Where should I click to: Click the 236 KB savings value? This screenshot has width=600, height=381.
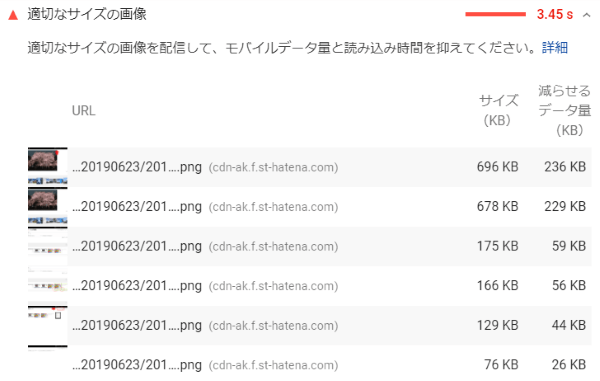pos(565,167)
